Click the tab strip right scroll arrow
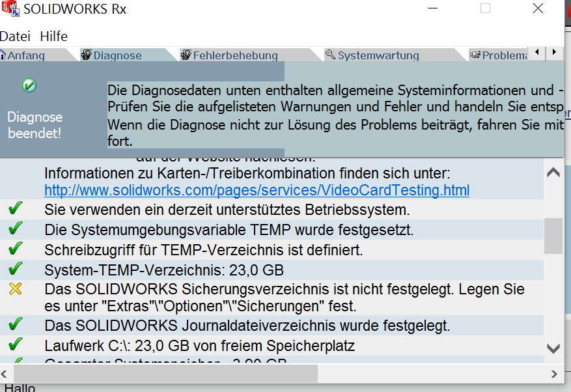 pos(554,52)
